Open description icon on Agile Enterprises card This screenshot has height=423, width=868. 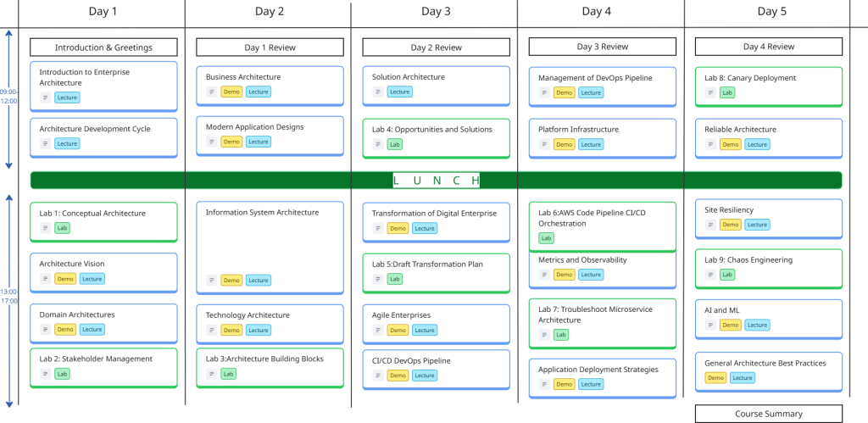point(379,330)
